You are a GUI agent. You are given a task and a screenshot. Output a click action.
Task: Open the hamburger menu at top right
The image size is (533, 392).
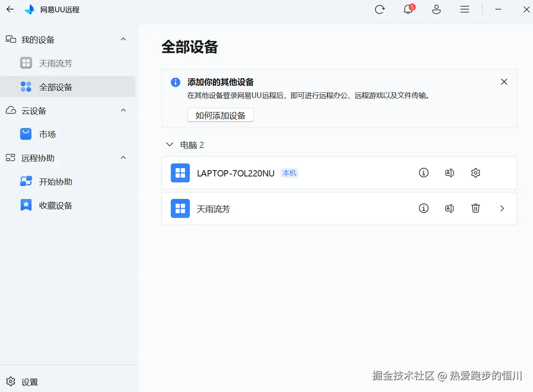(464, 9)
